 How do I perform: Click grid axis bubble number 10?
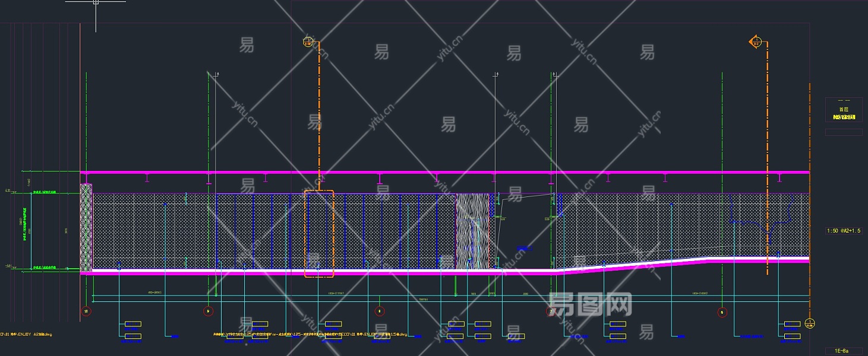[x=86, y=311]
